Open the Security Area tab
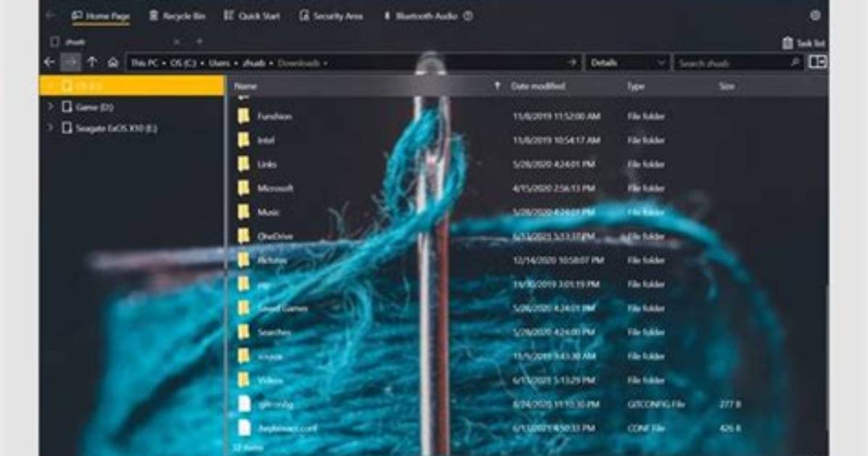Image resolution: width=868 pixels, height=456 pixels. [x=331, y=16]
